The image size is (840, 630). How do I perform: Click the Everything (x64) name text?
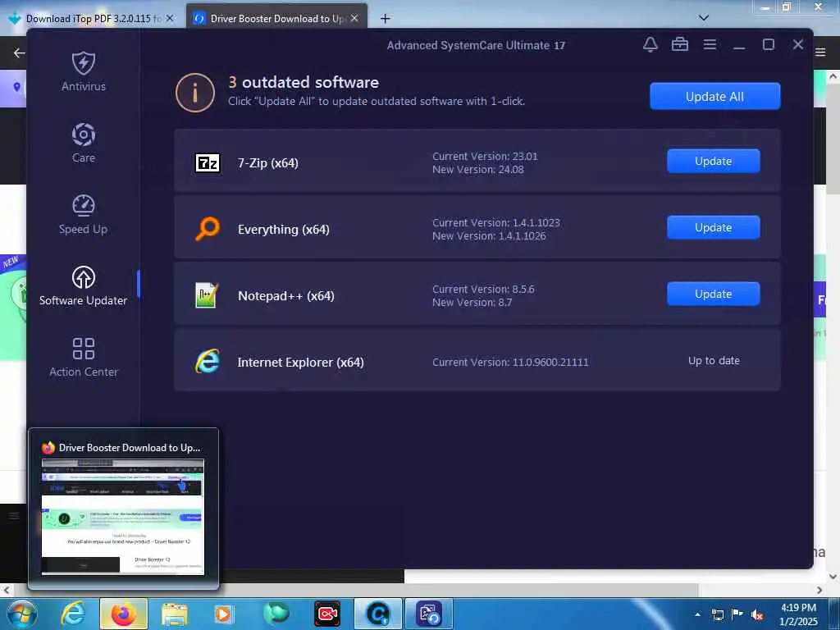tap(283, 230)
